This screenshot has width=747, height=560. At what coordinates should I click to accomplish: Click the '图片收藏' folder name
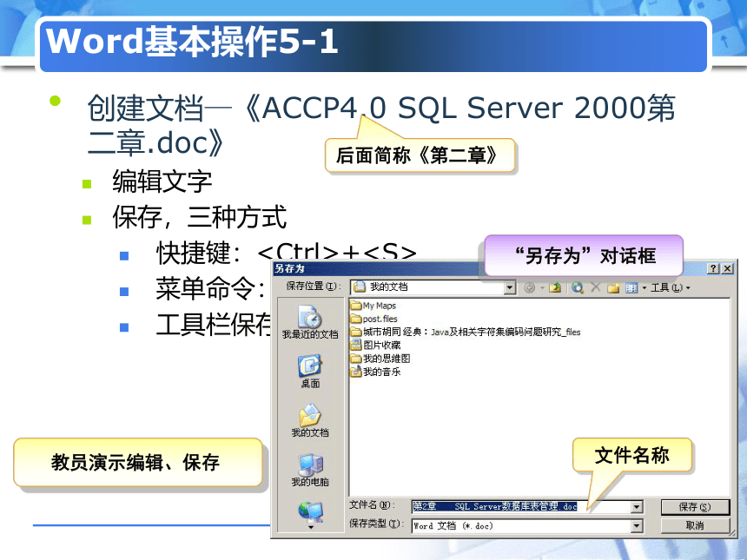coord(381,346)
